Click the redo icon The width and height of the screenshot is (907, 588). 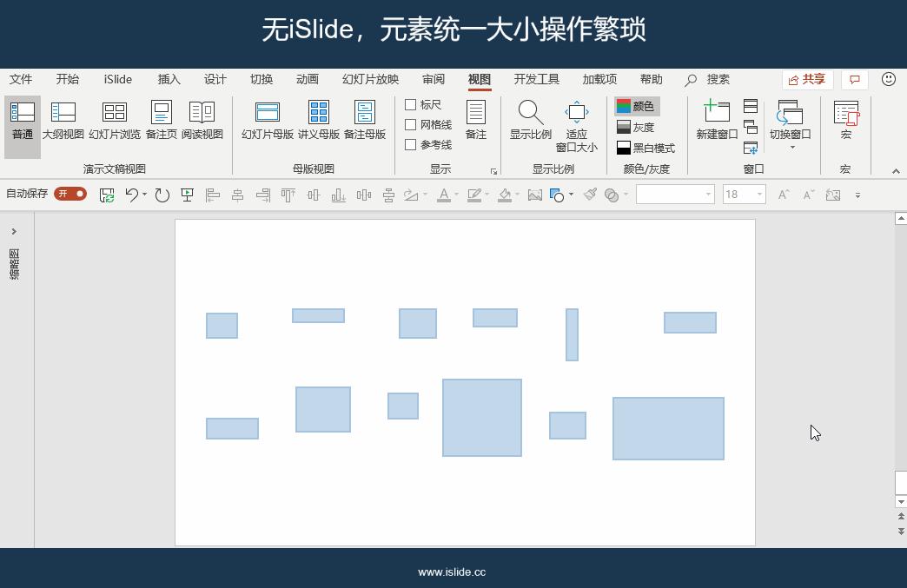162,195
